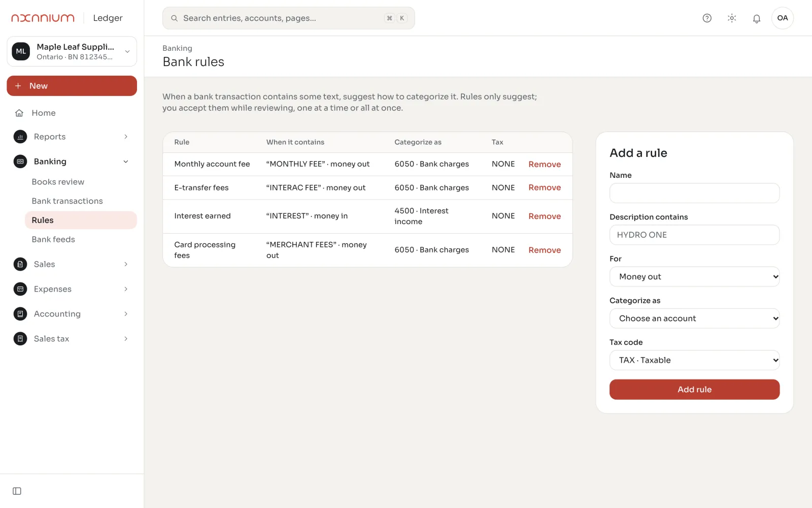
Task: Open the Money out dropdown
Action: (694, 277)
